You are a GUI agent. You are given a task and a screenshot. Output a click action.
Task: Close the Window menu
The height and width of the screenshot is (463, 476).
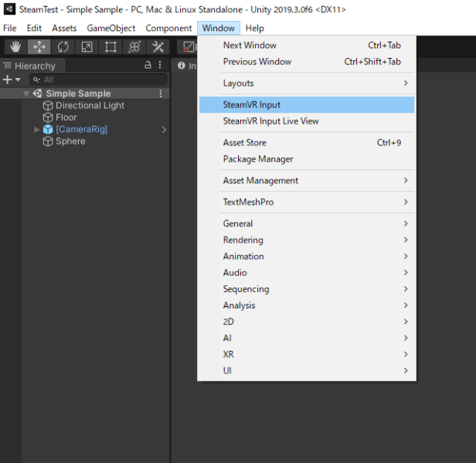pyautogui.click(x=219, y=29)
